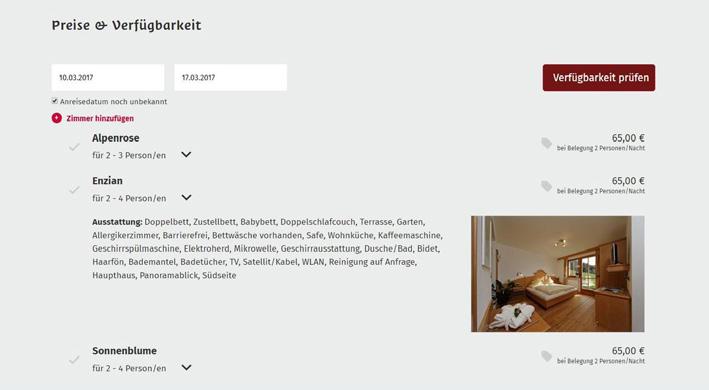709x390 pixels.
Task: Click the price tag icon for Sonnenblume
Action: coord(547,356)
